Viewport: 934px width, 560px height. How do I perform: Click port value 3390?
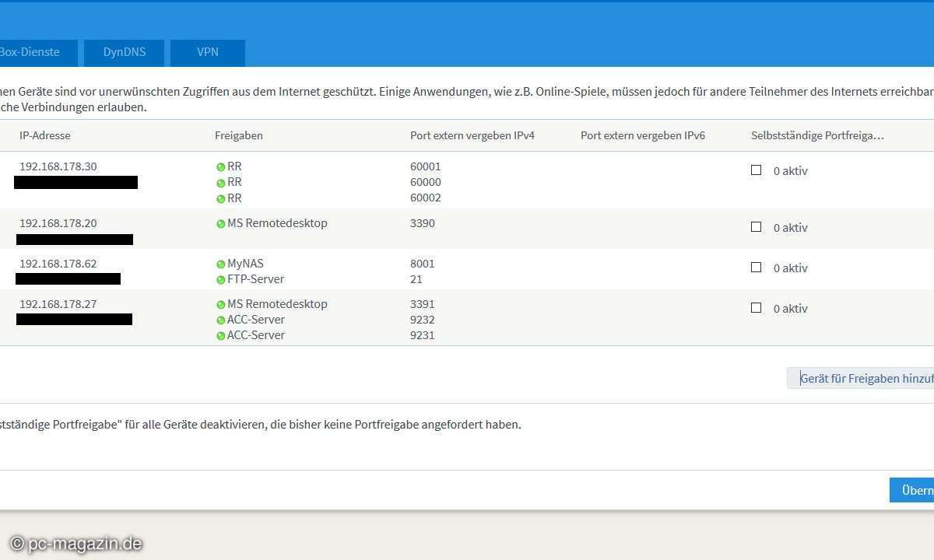[x=423, y=223]
